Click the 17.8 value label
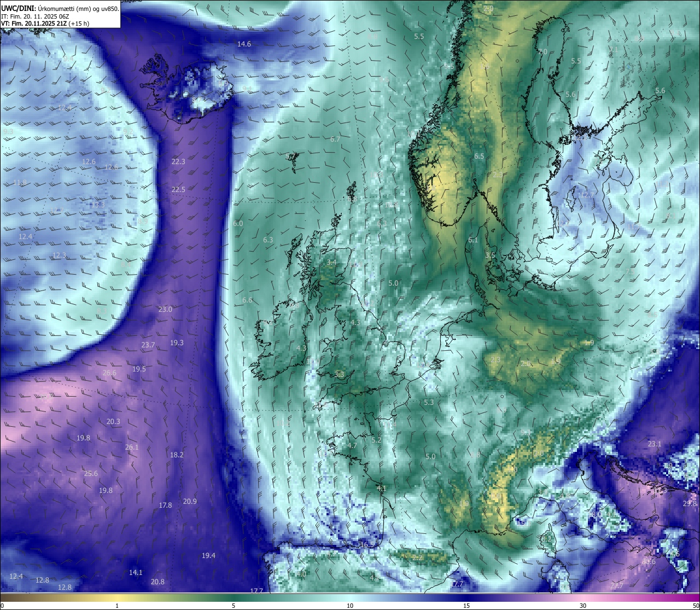The height and width of the screenshot is (610, 700). 165,505
